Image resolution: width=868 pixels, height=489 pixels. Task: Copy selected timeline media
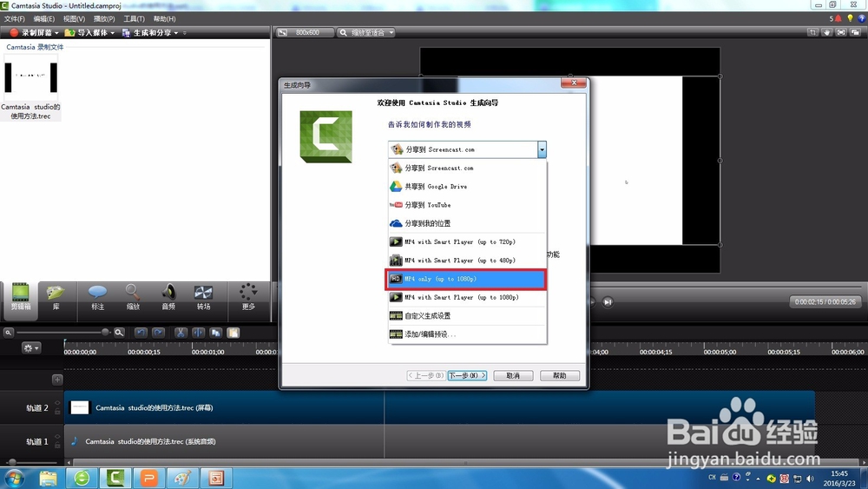pos(216,333)
